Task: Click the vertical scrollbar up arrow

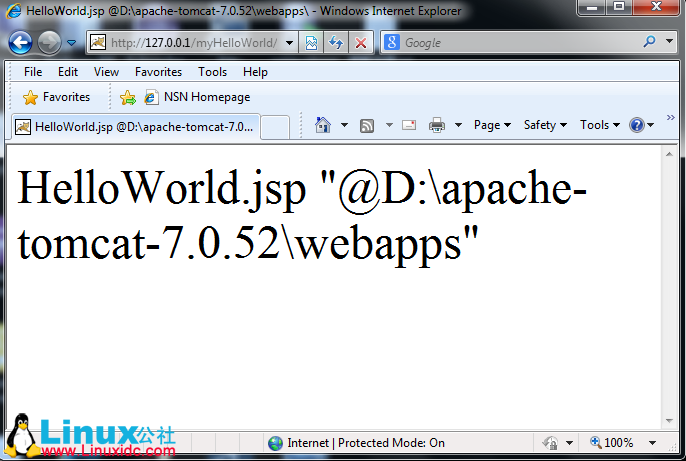Action: tap(669, 154)
